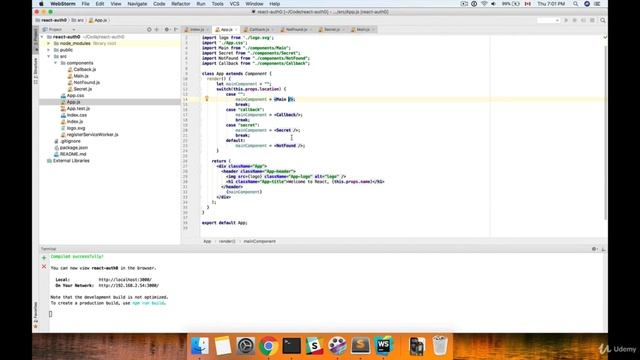Open Terminal app from the dock
Screen dimensions: 640x360
pyautogui.click(x=291, y=346)
